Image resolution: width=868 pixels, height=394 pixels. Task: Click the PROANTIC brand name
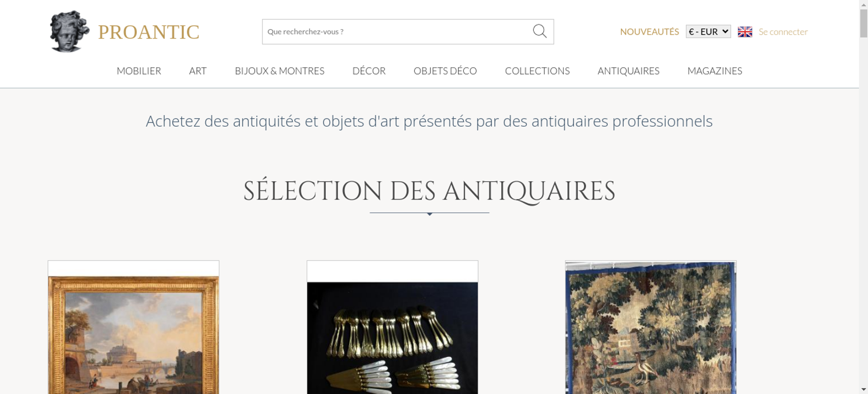[148, 32]
